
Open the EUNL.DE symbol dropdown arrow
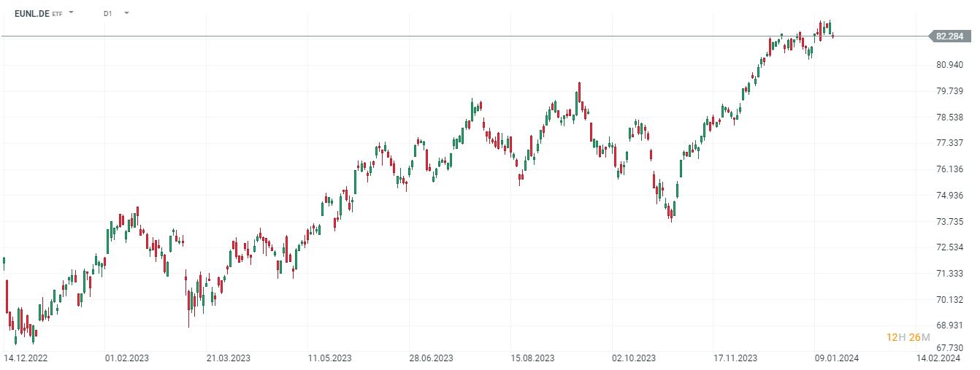[72, 13]
